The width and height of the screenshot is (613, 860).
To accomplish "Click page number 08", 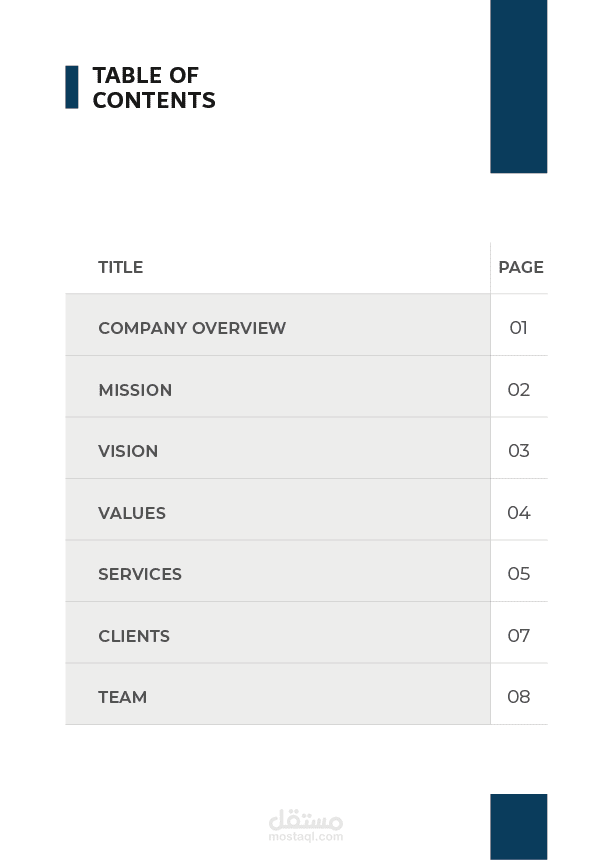I will tap(518, 697).
